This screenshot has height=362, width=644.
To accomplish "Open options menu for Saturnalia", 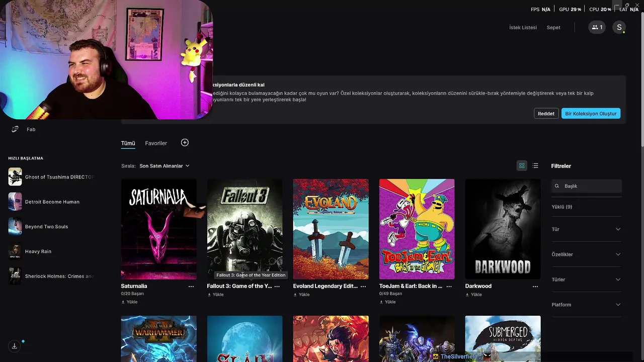I will (x=191, y=286).
